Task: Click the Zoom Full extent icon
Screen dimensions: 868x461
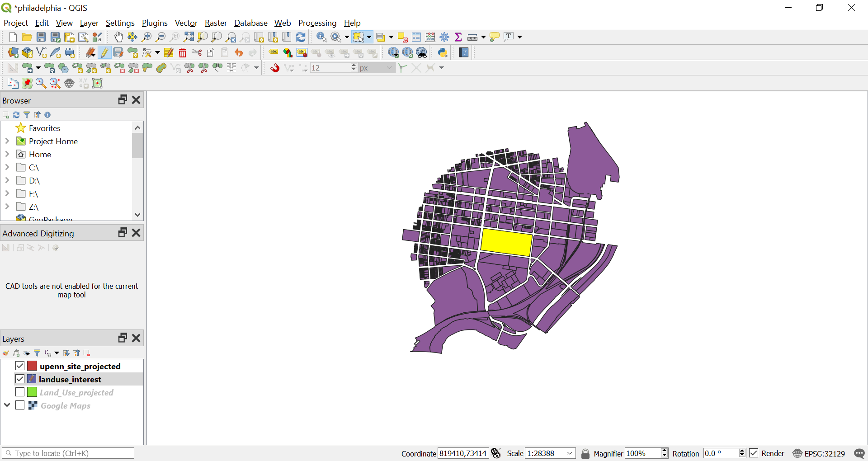Action: coord(189,37)
